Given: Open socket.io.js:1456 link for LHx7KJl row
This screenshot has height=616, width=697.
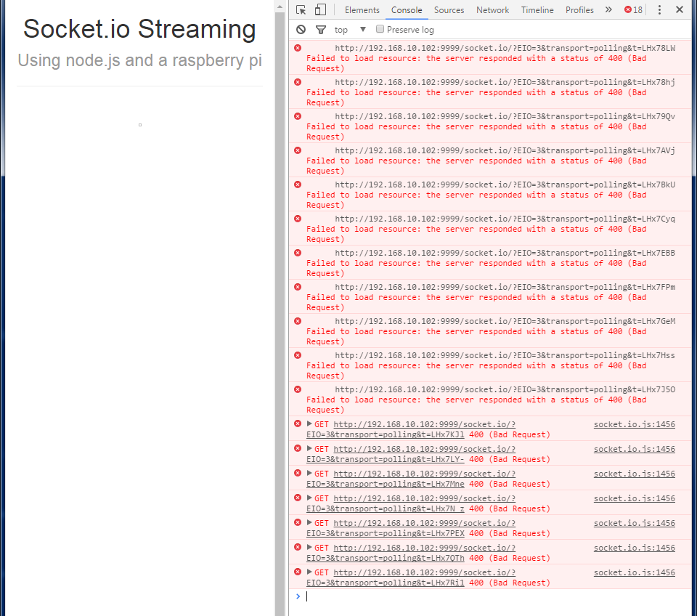Looking at the screenshot, I should tap(635, 424).
